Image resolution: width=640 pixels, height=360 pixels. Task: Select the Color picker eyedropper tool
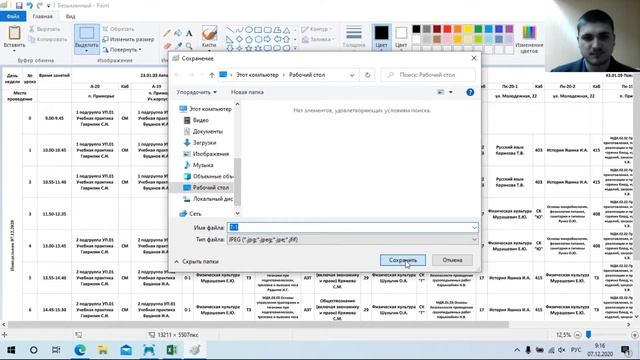click(178, 46)
